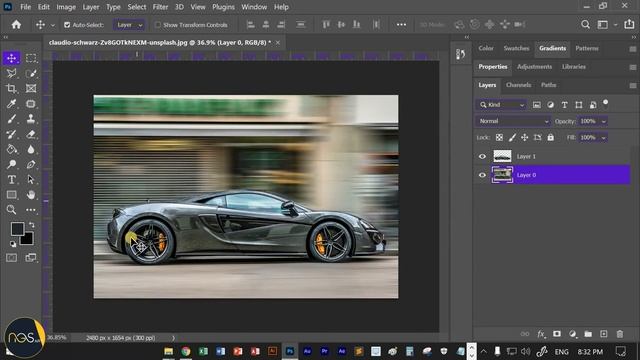Image resolution: width=640 pixels, height=360 pixels.
Task: Open the Select menu
Action: tap(137, 7)
